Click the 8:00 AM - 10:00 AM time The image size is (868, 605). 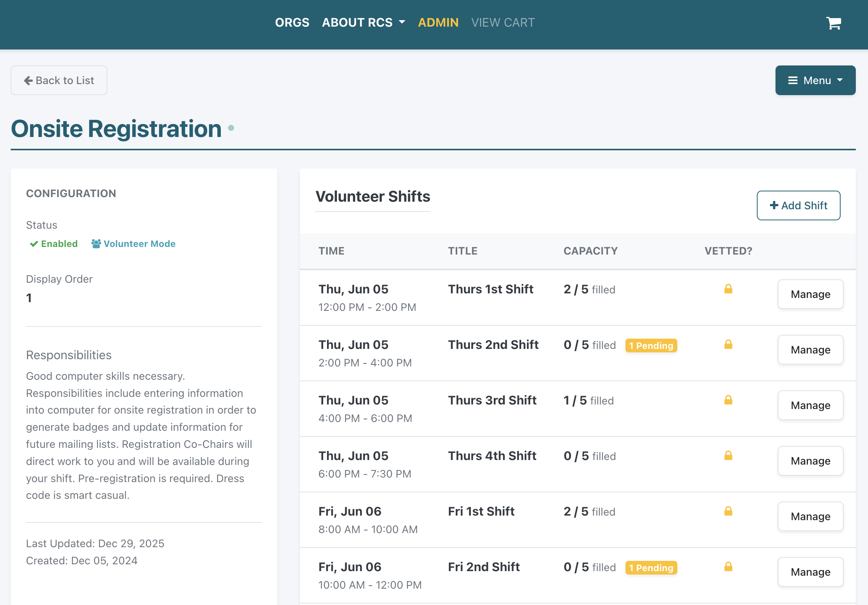click(x=368, y=529)
